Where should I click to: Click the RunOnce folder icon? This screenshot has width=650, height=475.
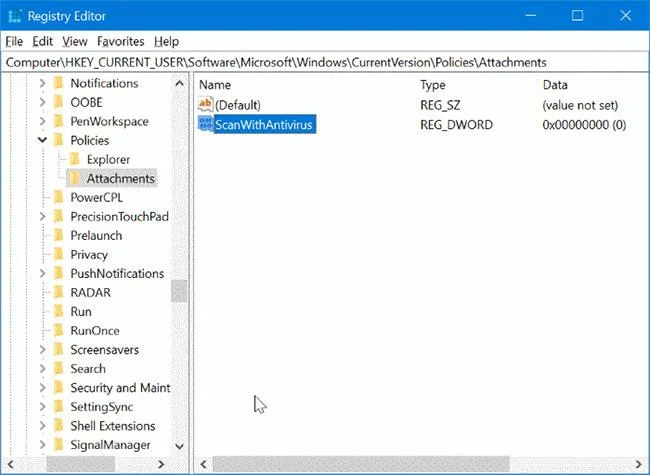(x=59, y=331)
